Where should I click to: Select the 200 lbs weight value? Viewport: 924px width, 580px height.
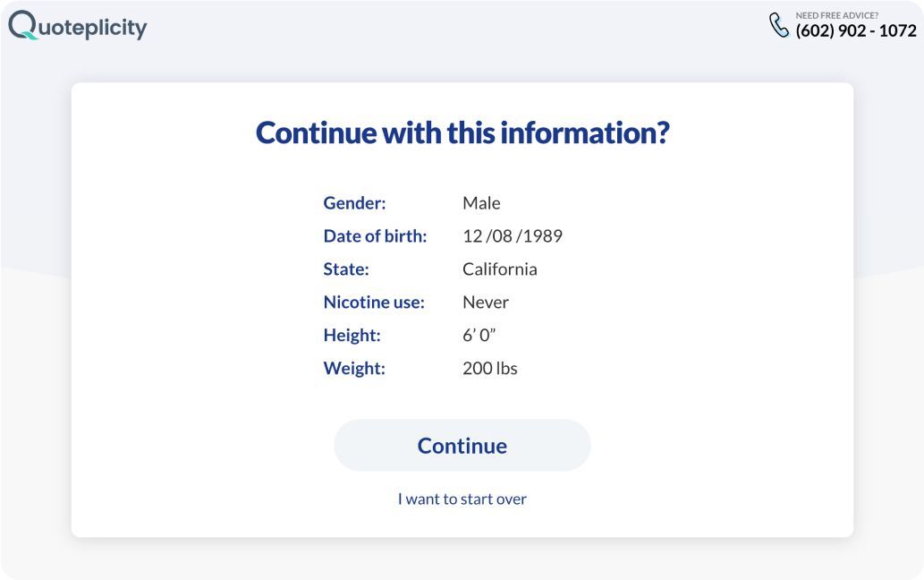coord(489,368)
